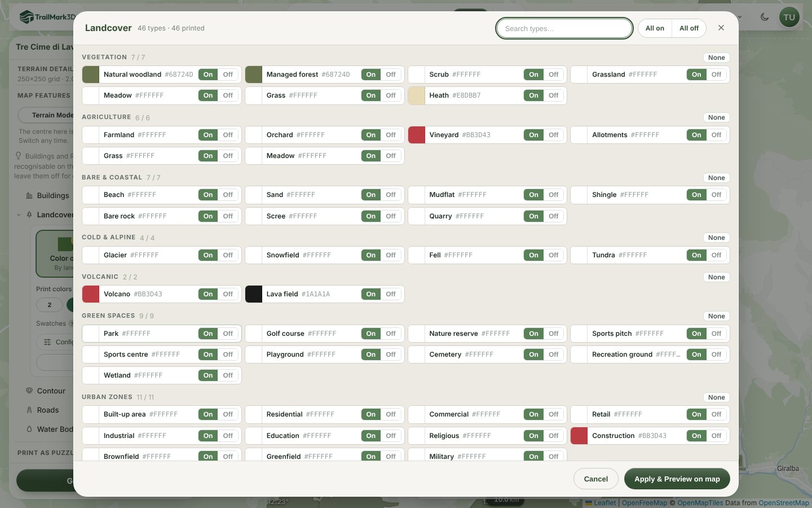Select the Water Bodies icon in sidebar
This screenshot has height=508, width=812.
click(29, 429)
